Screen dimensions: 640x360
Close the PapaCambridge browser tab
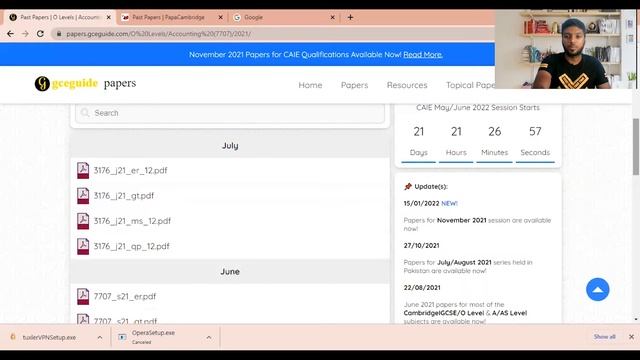coord(220,18)
